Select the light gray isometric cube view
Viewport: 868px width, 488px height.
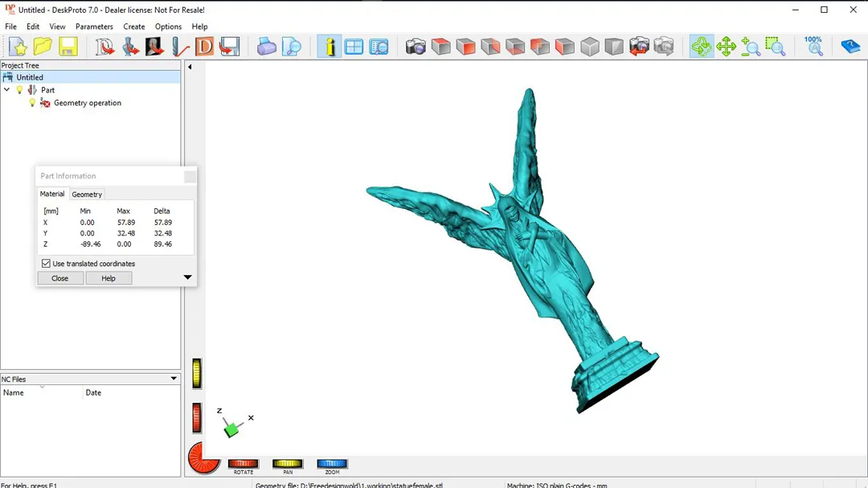(590, 47)
